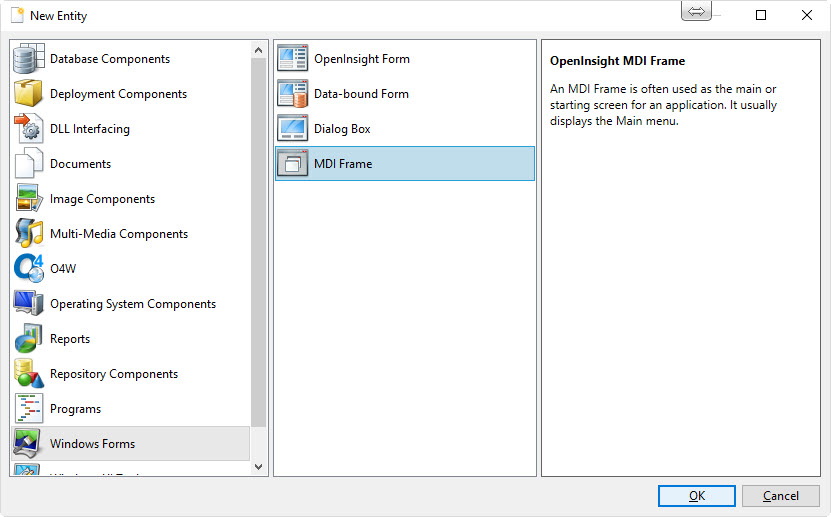Click the Repository Components shapes icon
The width and height of the screenshot is (831, 517).
point(29,373)
